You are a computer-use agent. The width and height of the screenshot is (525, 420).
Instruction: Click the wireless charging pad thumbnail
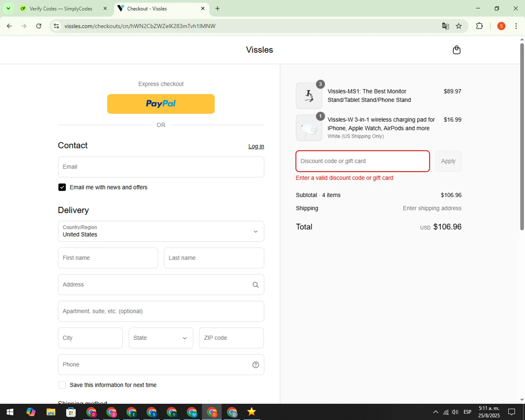[x=309, y=128]
